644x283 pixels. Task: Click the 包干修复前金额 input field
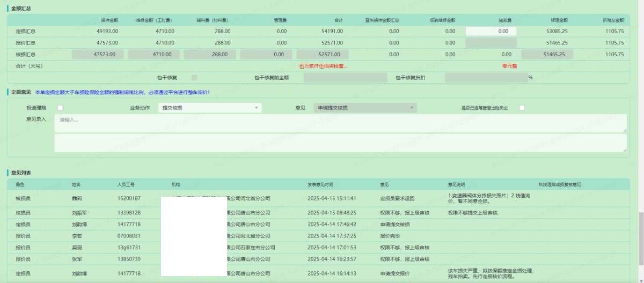tap(345, 77)
